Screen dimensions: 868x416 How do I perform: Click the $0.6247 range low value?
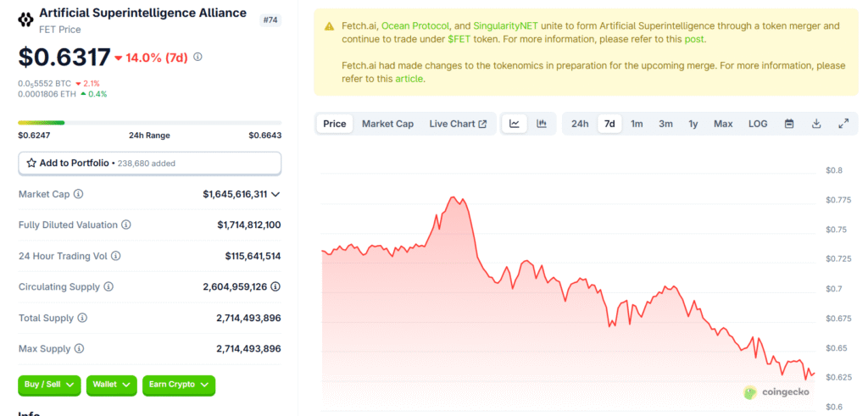(x=34, y=136)
